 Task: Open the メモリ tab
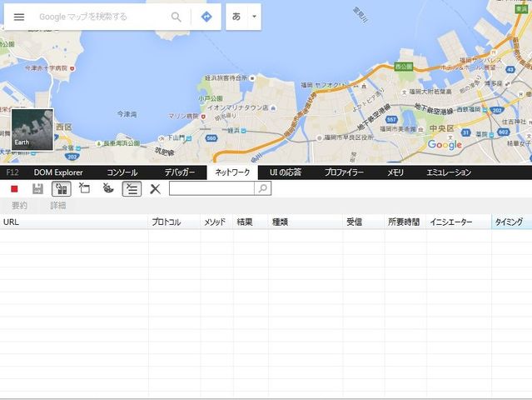[395, 172]
